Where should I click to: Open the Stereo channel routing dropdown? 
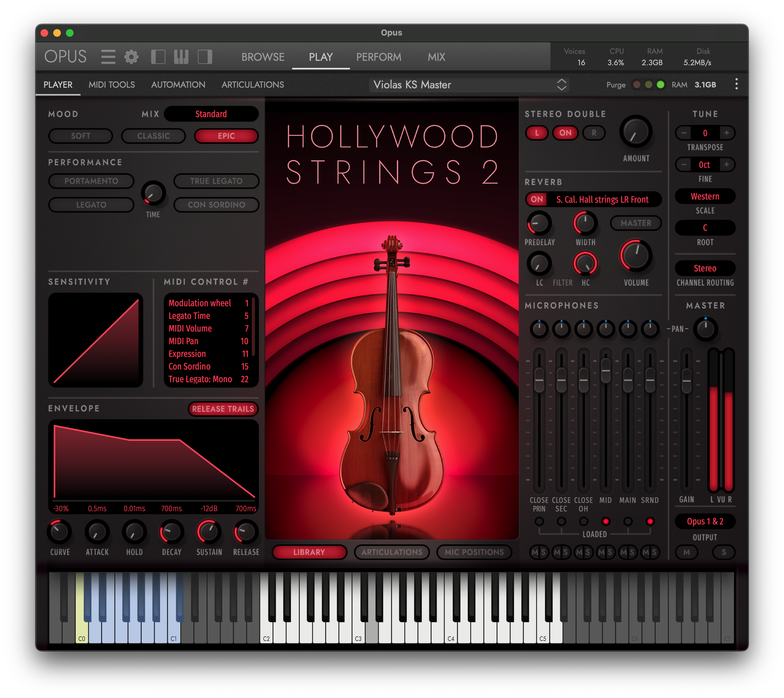[705, 268]
